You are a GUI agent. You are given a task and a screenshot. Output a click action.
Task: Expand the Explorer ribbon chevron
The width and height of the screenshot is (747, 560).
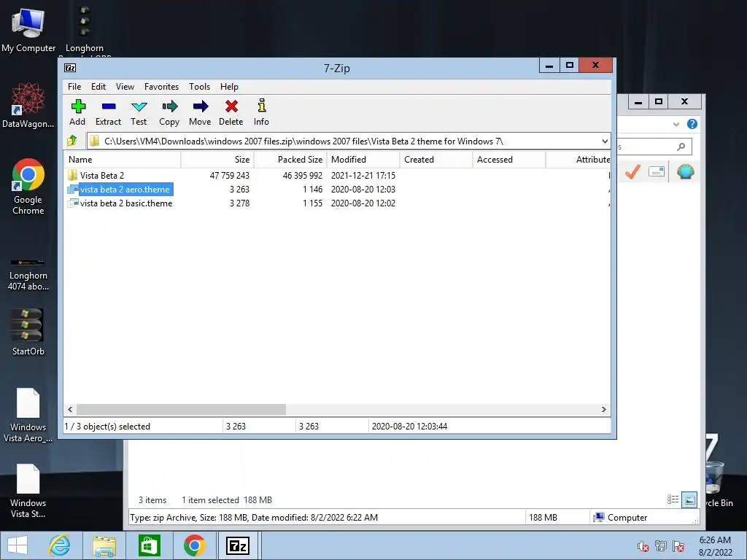pos(676,124)
